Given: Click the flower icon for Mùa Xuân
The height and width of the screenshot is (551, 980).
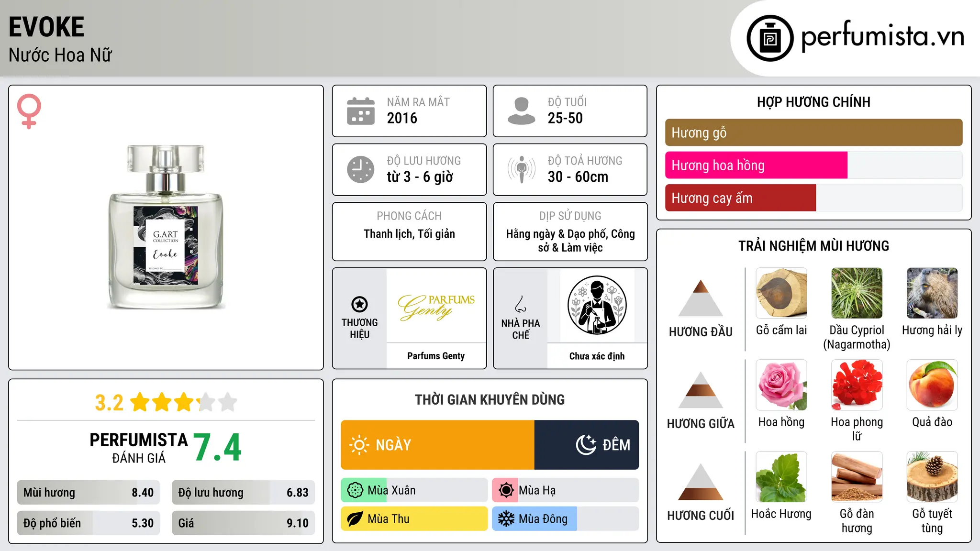Looking at the screenshot, I should [355, 490].
